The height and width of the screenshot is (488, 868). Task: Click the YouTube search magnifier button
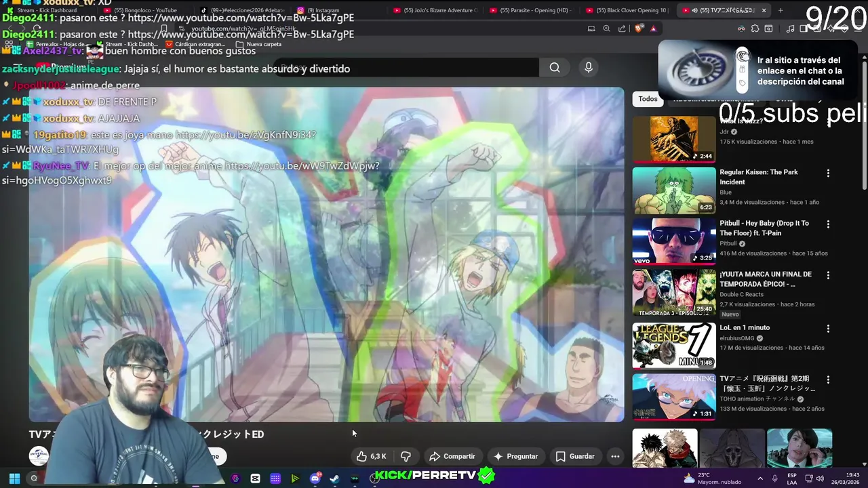tap(555, 67)
